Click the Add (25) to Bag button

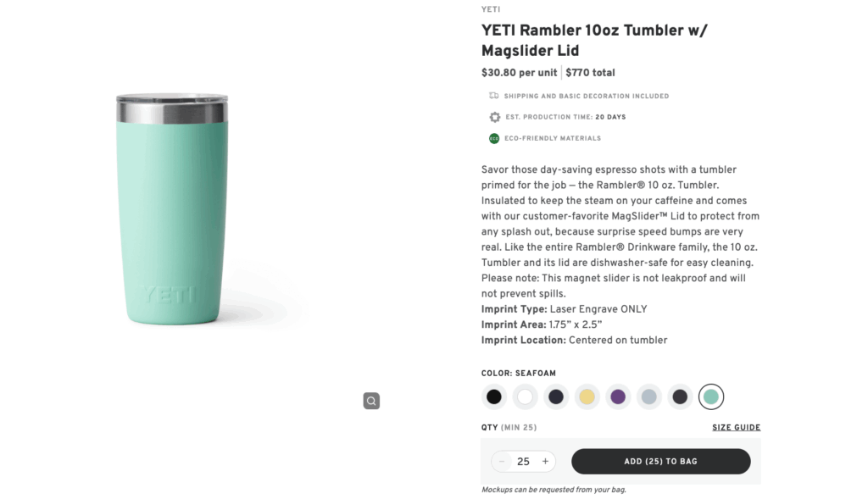[660, 462]
